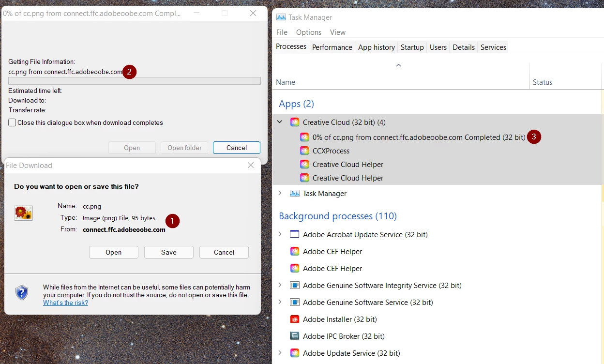This screenshot has height=364, width=604.
Task: Click the CCXProcess icon
Action: click(x=304, y=151)
